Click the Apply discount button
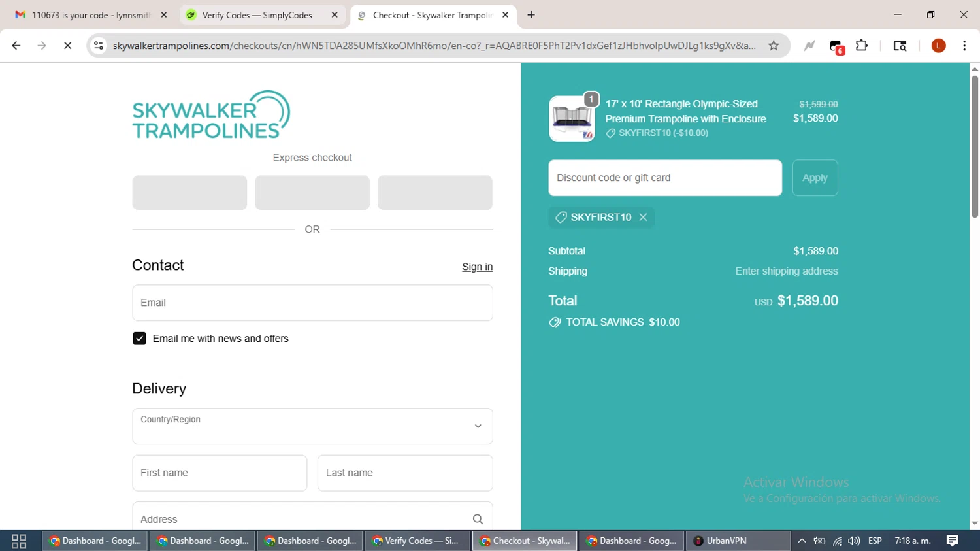 pos(815,178)
